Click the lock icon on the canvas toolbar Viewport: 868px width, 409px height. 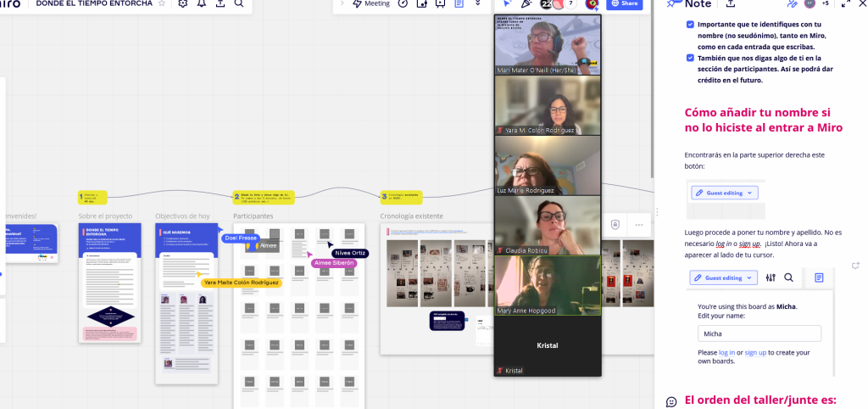[x=615, y=225]
